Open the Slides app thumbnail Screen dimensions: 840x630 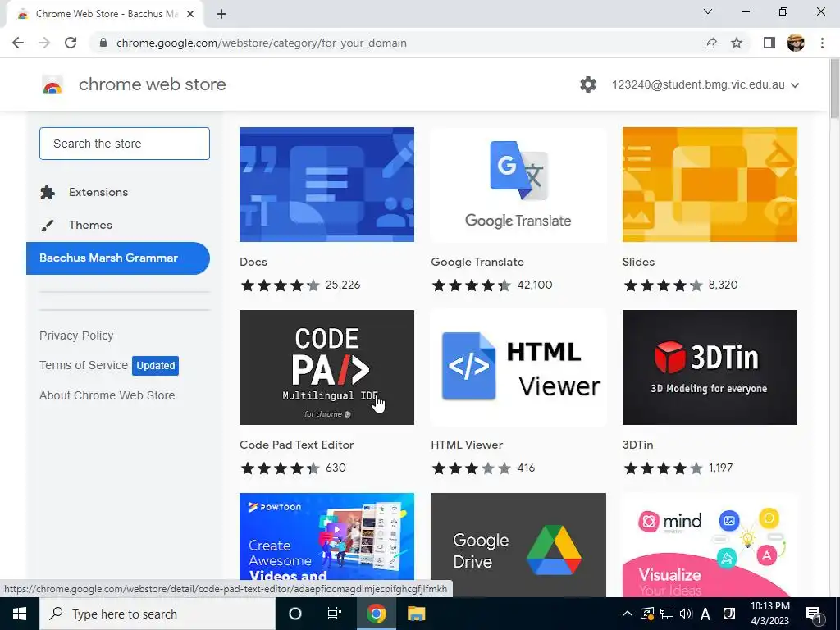710,185
